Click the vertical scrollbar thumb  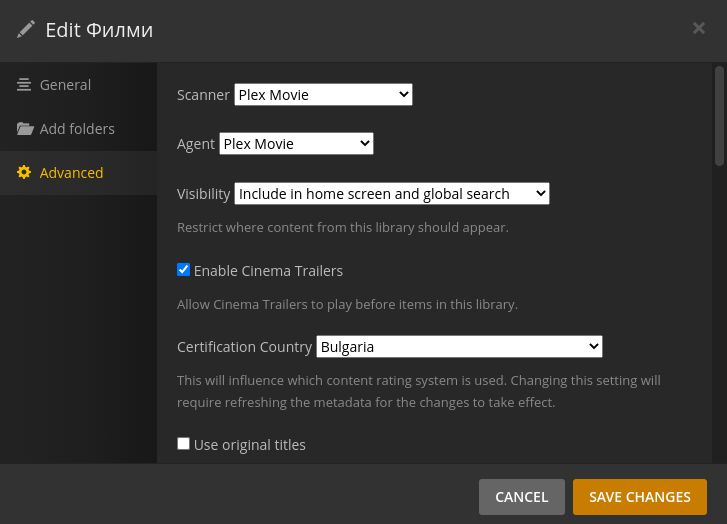(x=719, y=115)
